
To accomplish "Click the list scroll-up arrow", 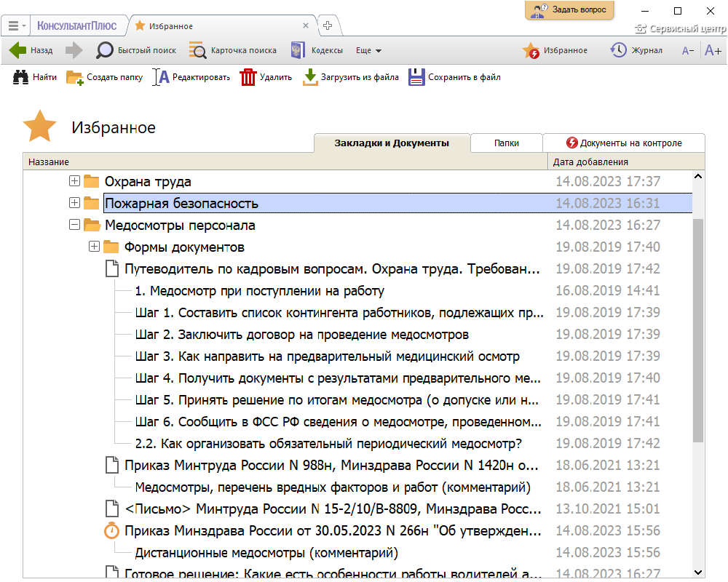I will coord(698,177).
